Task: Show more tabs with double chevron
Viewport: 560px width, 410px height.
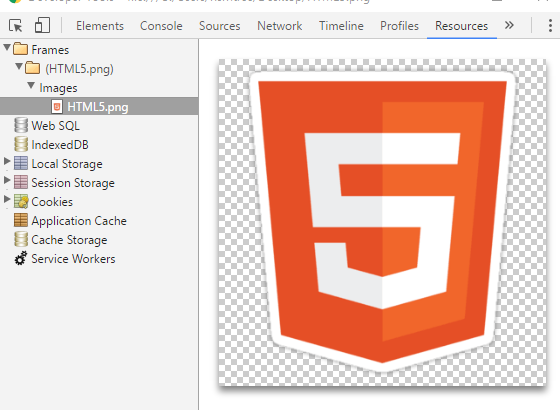Action: pos(509,25)
